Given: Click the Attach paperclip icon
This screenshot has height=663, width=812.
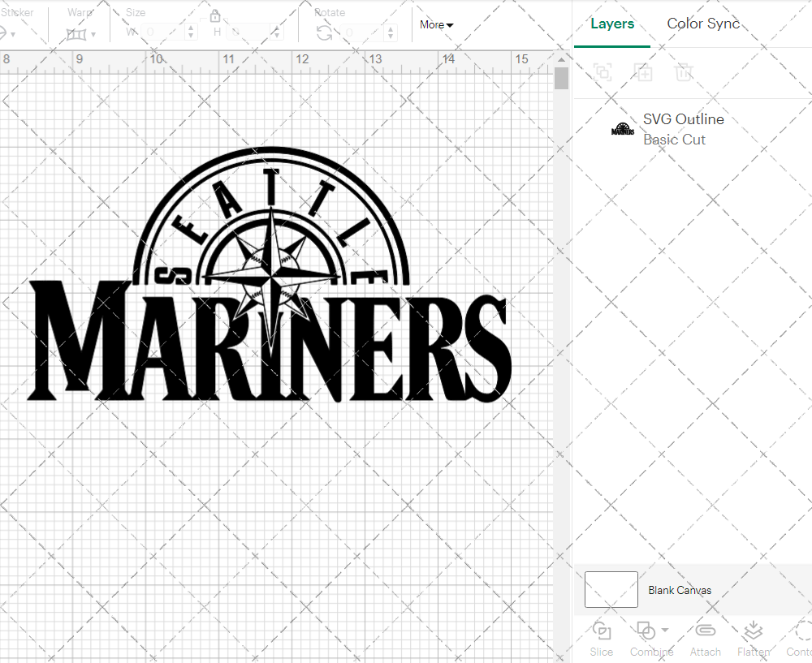Looking at the screenshot, I should (x=705, y=631).
